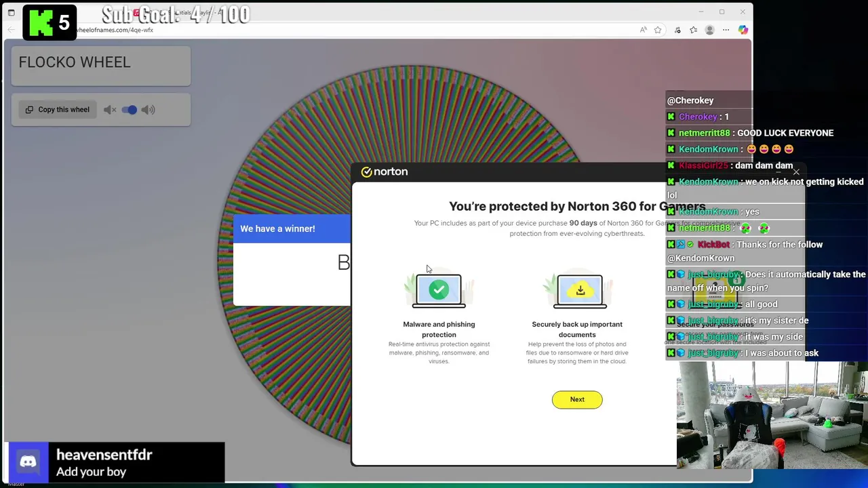Click the browser window minimize button

point(701,12)
